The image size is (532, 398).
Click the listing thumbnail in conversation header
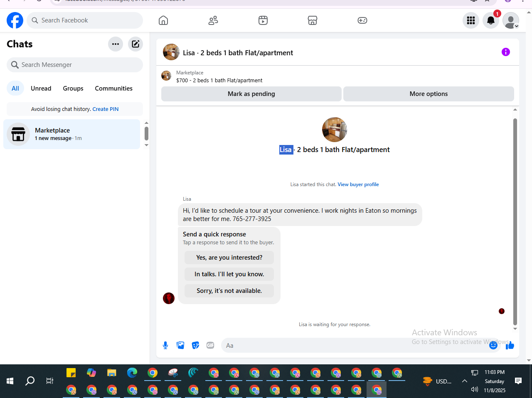171,52
